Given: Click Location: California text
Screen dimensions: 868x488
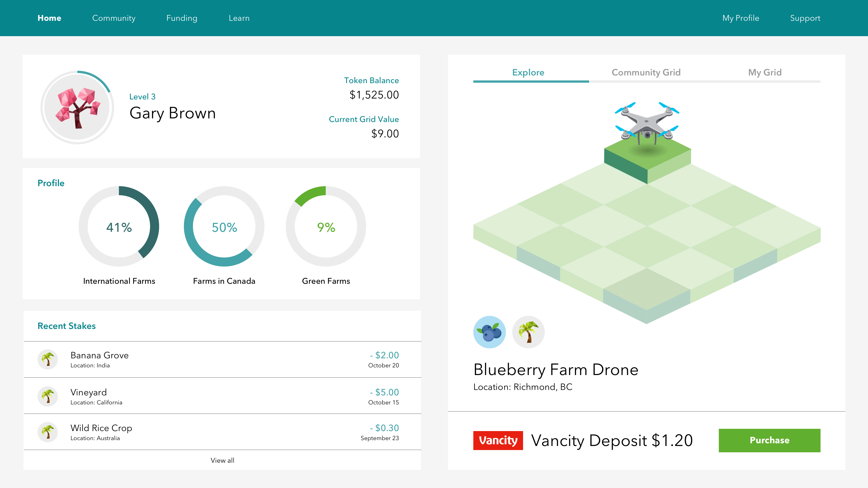Looking at the screenshot, I should point(96,402).
